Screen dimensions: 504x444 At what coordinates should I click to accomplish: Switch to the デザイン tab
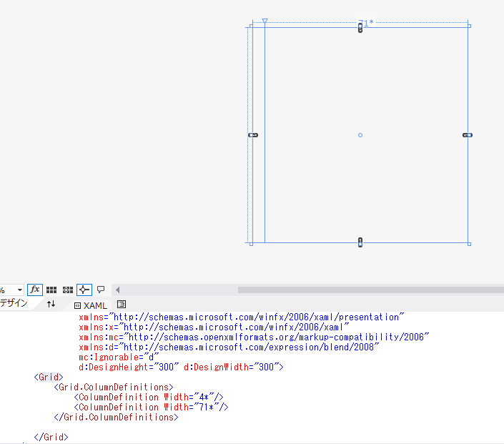pyautogui.click(x=14, y=303)
